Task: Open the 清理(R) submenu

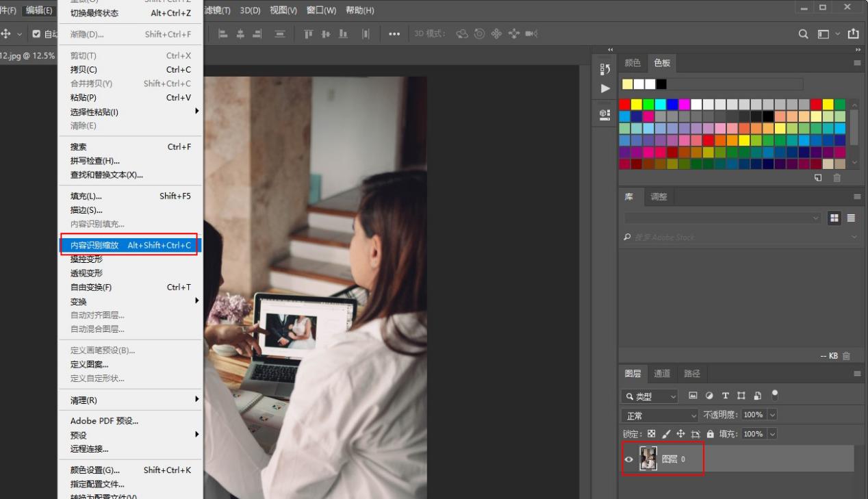Action: click(131, 400)
